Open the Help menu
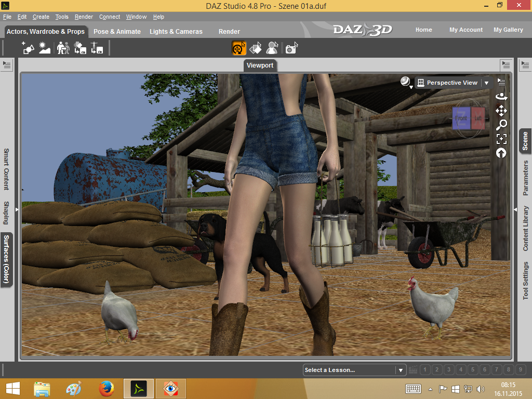Viewport: 532px width, 399px height. pos(158,17)
